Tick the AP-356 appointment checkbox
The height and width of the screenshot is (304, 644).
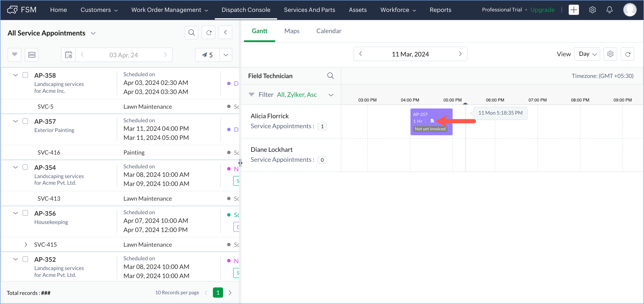(x=25, y=213)
